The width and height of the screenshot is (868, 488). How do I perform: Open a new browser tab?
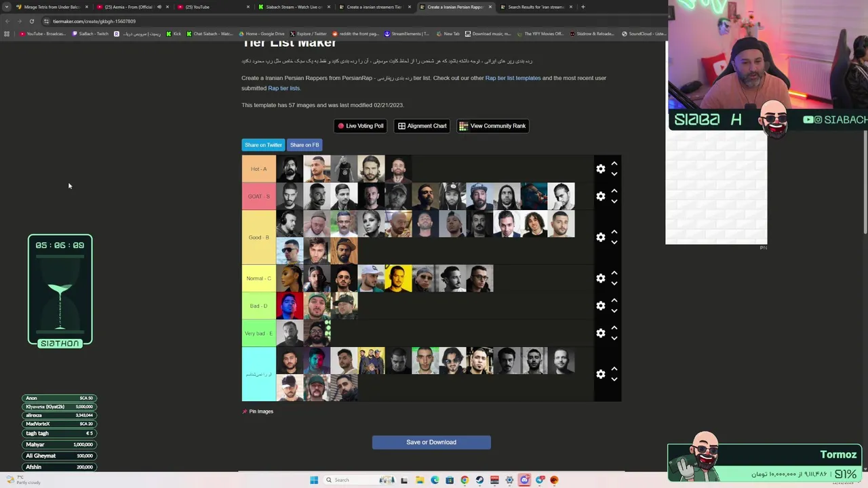(x=583, y=7)
